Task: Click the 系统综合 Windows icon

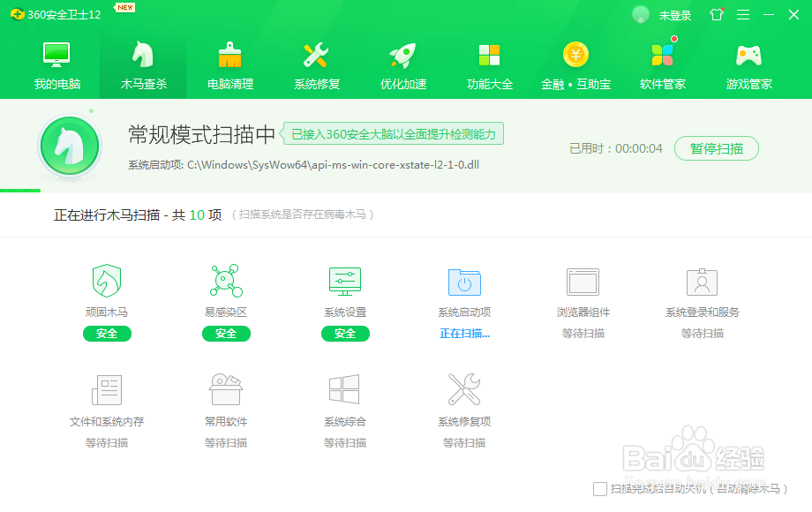Action: tap(344, 389)
